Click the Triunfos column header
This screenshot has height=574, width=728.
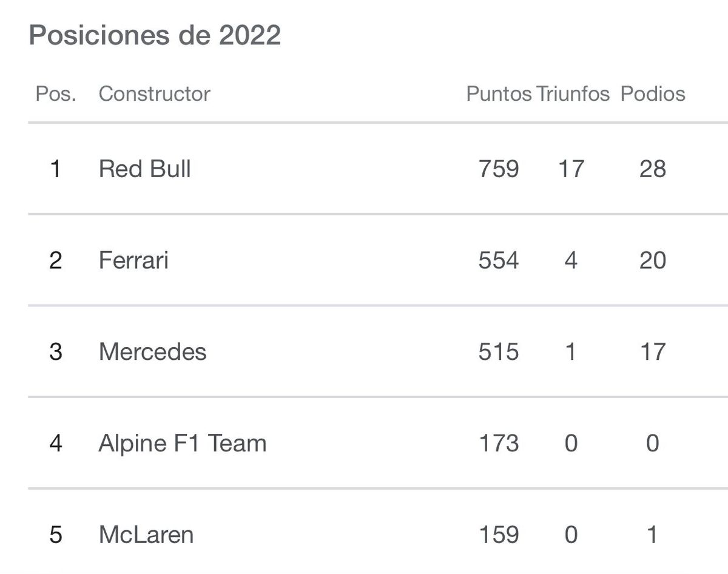pyautogui.click(x=573, y=94)
